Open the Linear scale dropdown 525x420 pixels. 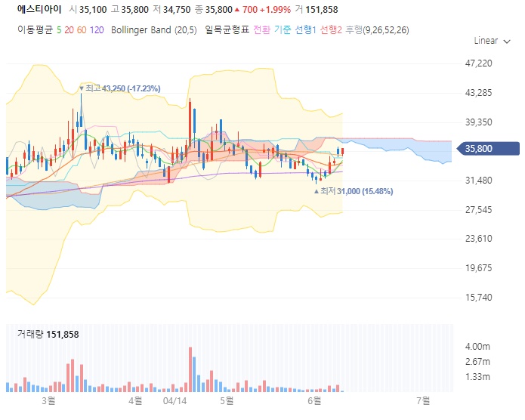492,41
